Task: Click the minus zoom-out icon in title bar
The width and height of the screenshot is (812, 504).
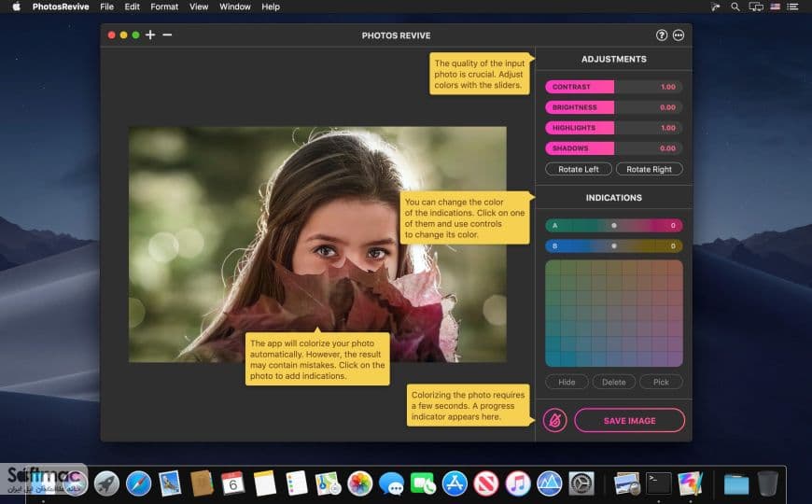Action: pyautogui.click(x=167, y=35)
